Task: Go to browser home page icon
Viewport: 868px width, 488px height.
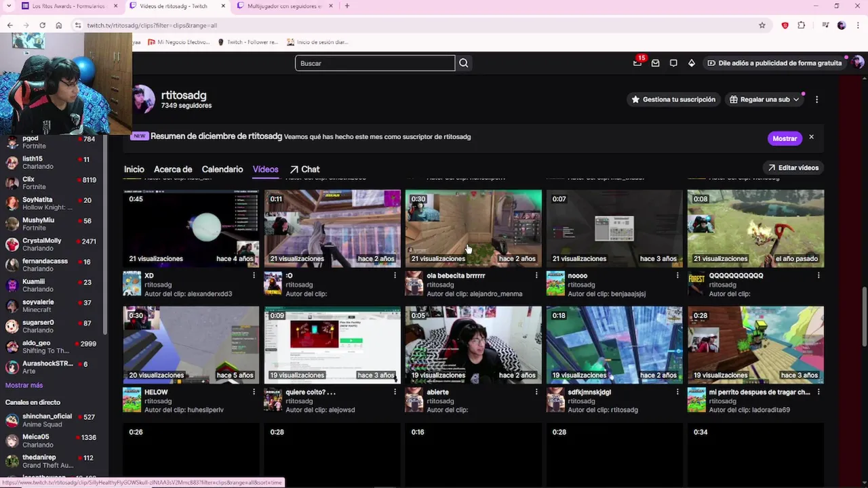Action: coord(59,25)
